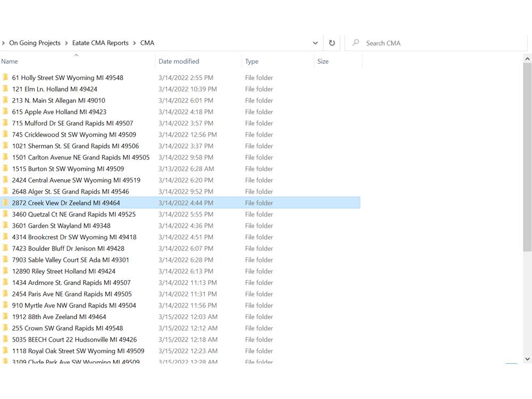
Task: Click File folder type of 12890 Riley Street
Action: [259, 271]
